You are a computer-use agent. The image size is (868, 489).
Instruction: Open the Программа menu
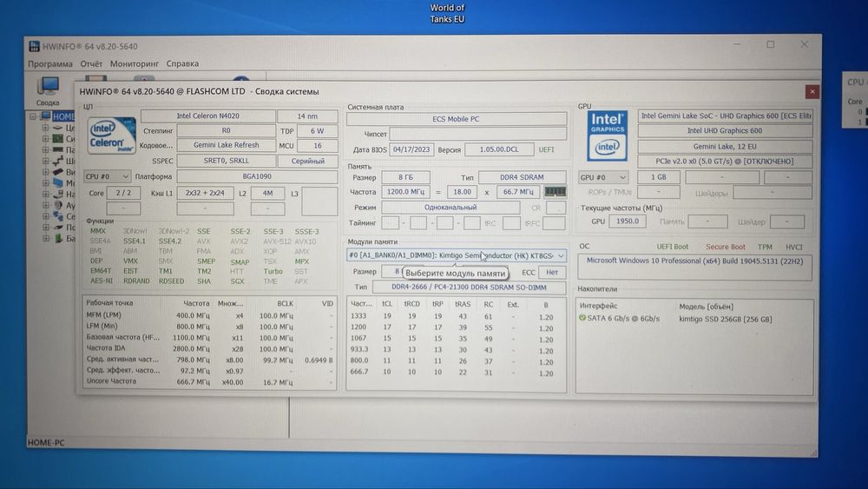[x=50, y=63]
